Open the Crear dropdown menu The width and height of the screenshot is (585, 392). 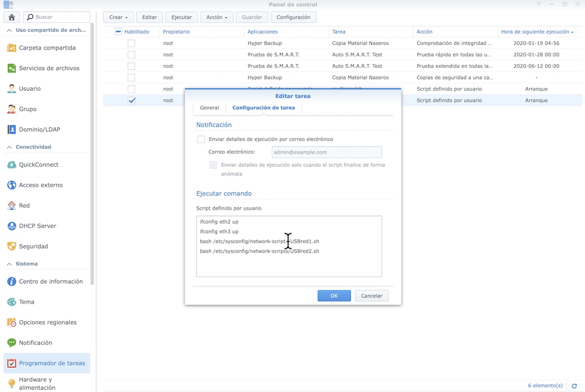[118, 17]
